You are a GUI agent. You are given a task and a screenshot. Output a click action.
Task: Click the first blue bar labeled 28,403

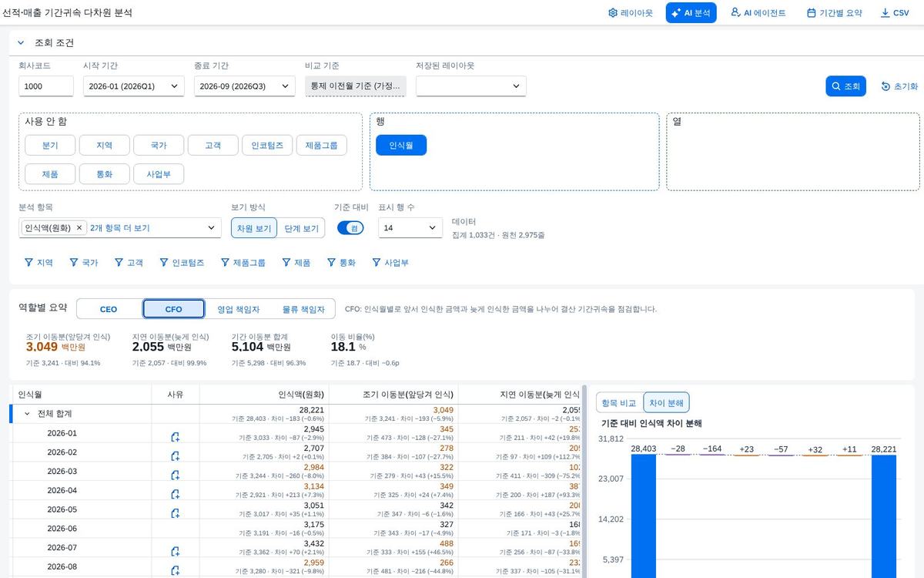point(644,516)
